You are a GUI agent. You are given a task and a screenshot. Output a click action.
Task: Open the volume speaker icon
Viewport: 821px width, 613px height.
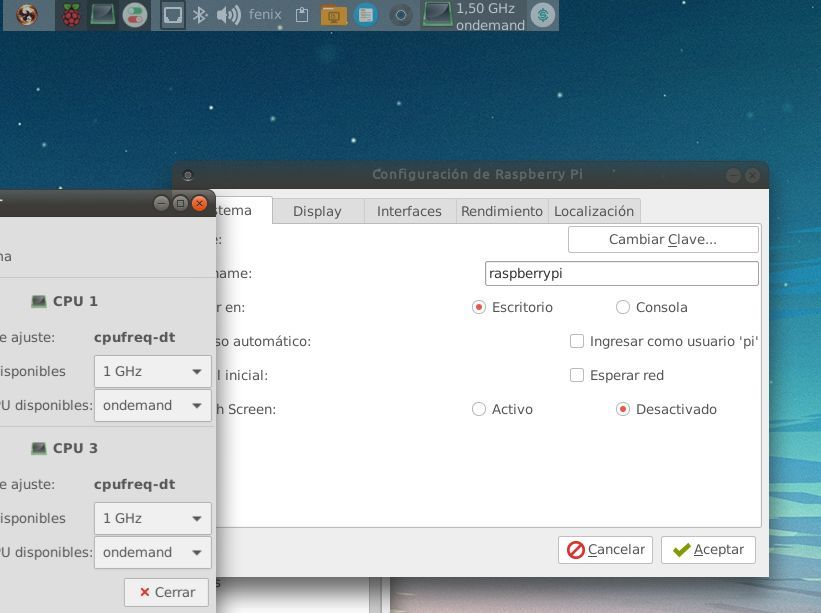coord(228,15)
